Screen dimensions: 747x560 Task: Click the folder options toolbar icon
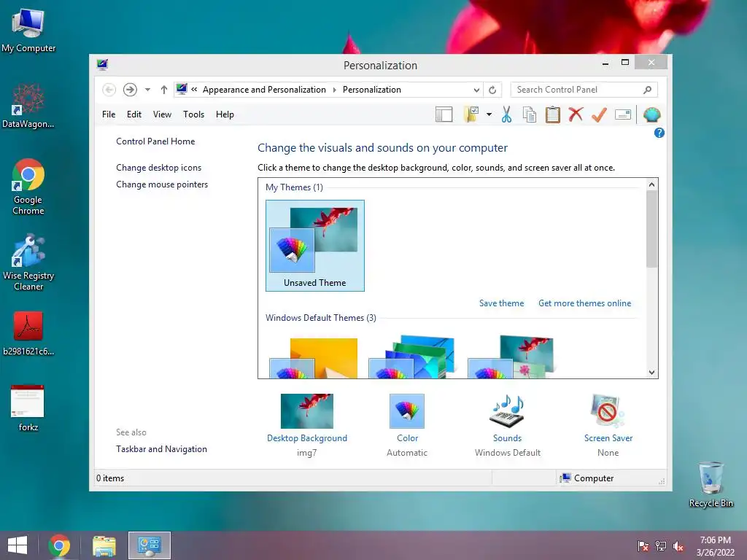(471, 114)
